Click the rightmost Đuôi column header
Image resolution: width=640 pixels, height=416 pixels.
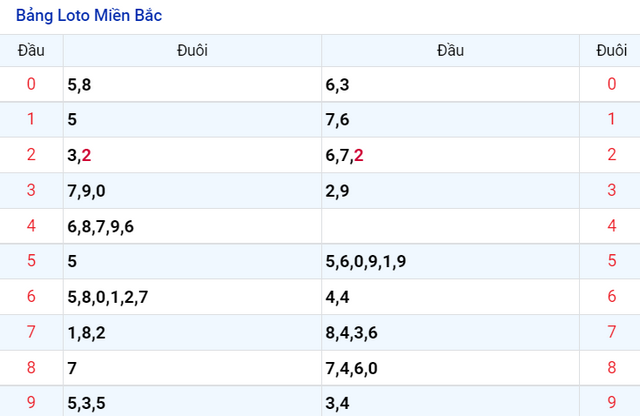click(x=611, y=51)
